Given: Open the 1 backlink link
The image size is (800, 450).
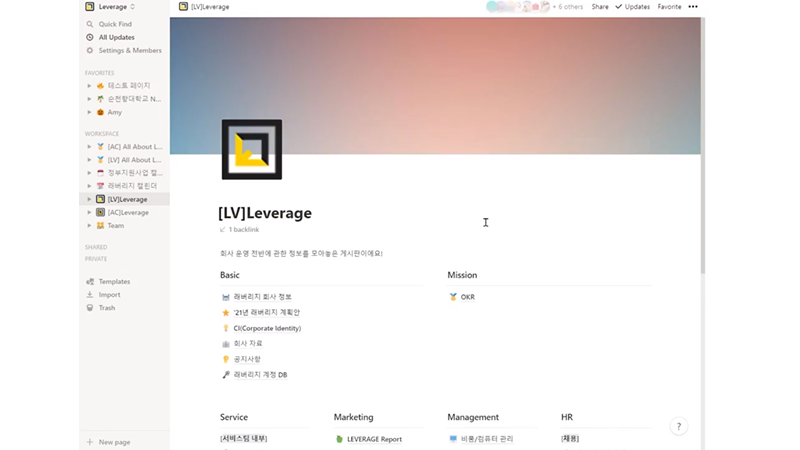Looking at the screenshot, I should (239, 230).
